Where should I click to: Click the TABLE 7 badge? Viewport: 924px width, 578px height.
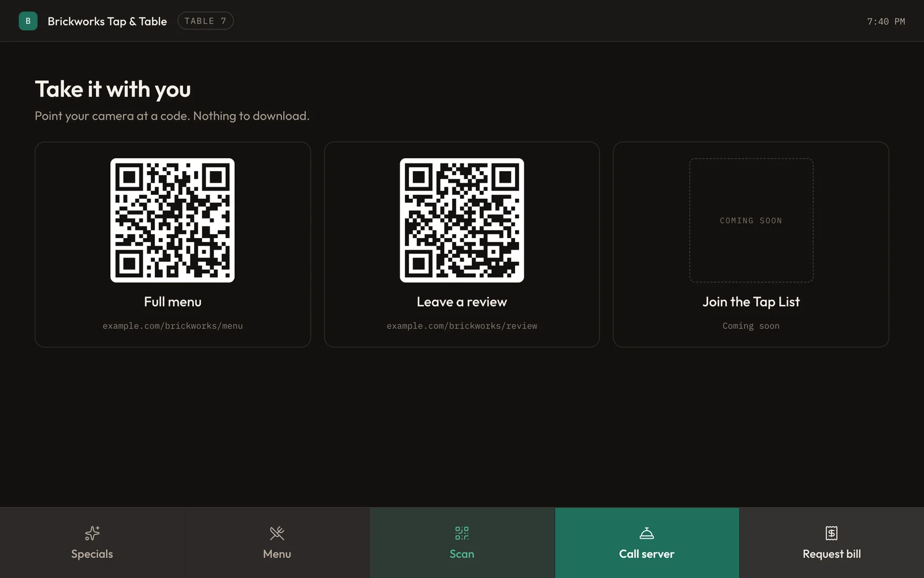[206, 21]
